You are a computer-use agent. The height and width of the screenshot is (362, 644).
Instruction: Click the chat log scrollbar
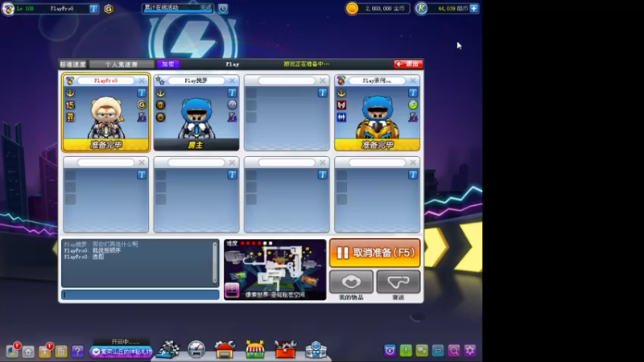click(x=214, y=263)
